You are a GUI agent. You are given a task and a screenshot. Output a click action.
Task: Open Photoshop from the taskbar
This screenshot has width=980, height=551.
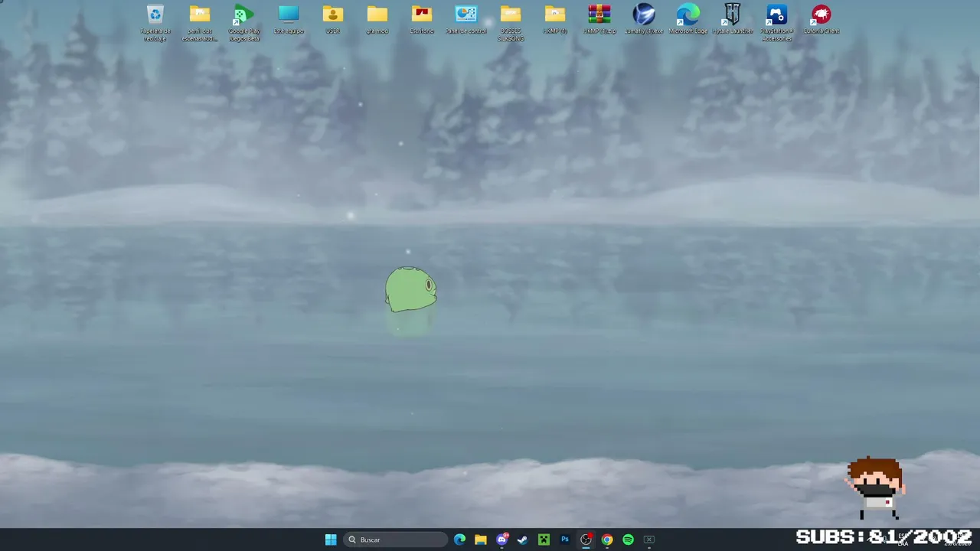pos(565,540)
